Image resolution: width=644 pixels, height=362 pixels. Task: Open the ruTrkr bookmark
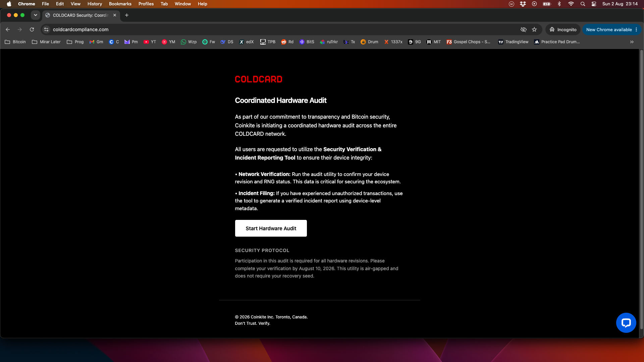click(329, 42)
